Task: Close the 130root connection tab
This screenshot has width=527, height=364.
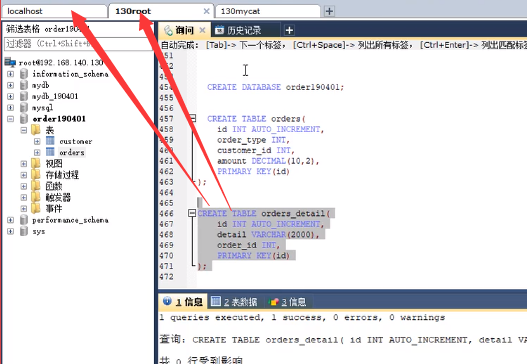Action: pyautogui.click(x=206, y=11)
